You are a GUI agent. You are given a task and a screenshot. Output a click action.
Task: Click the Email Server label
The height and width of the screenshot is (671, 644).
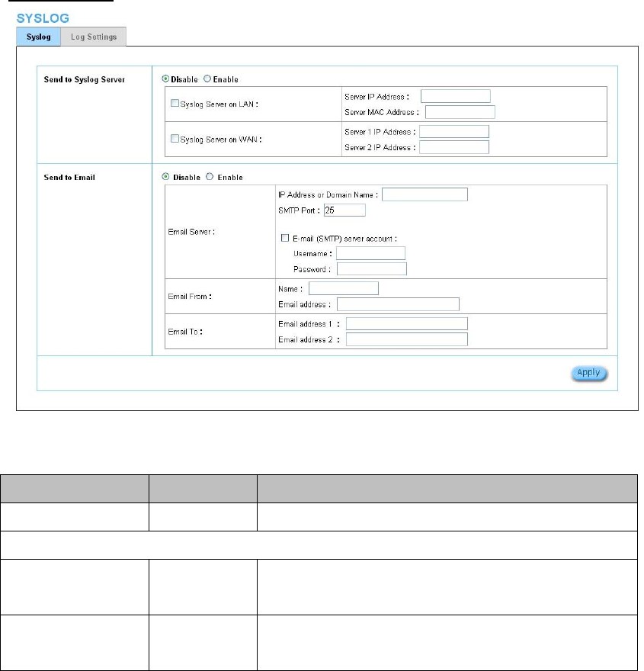click(191, 232)
